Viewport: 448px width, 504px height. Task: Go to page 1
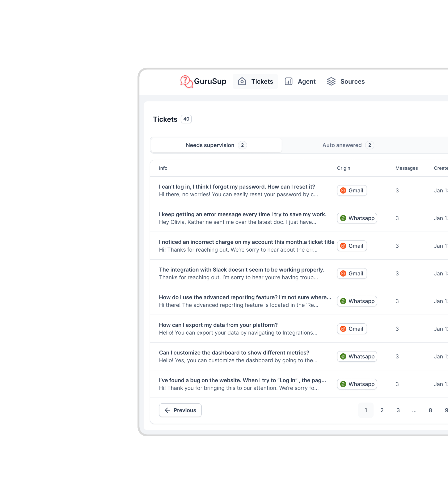tap(366, 410)
